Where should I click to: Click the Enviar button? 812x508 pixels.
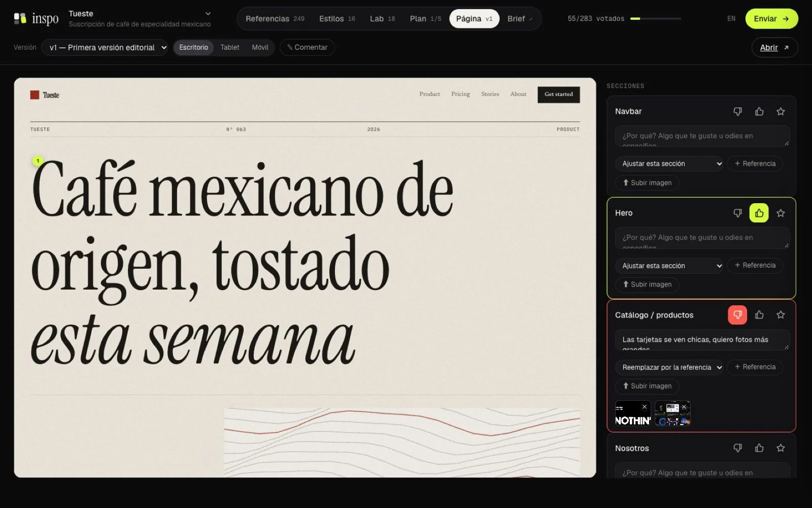tap(771, 19)
